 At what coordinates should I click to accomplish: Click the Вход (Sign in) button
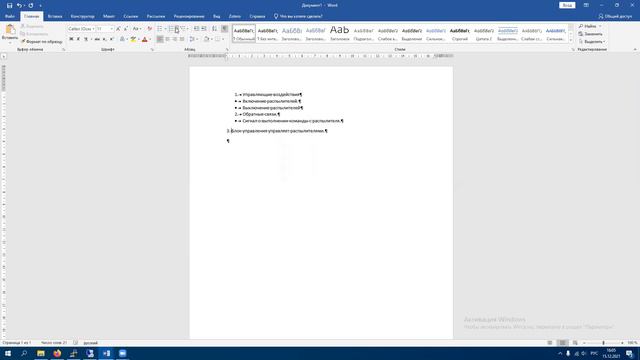click(x=567, y=5)
